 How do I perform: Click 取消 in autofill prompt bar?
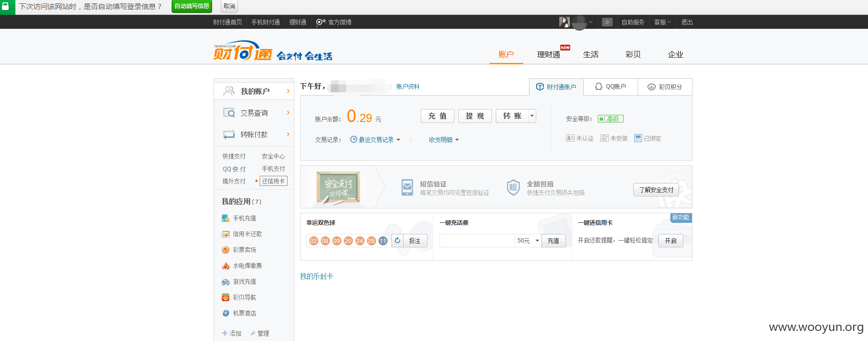[x=229, y=6]
